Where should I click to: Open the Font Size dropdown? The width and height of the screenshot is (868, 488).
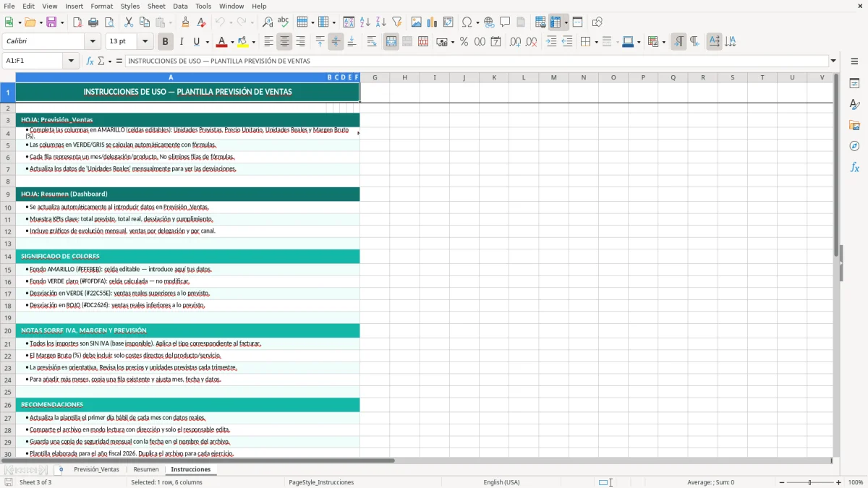click(x=145, y=42)
